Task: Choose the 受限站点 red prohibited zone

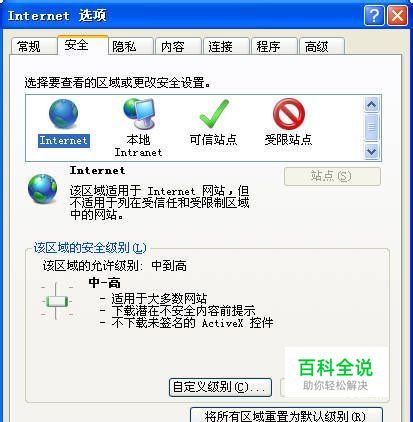Action: coord(289,114)
